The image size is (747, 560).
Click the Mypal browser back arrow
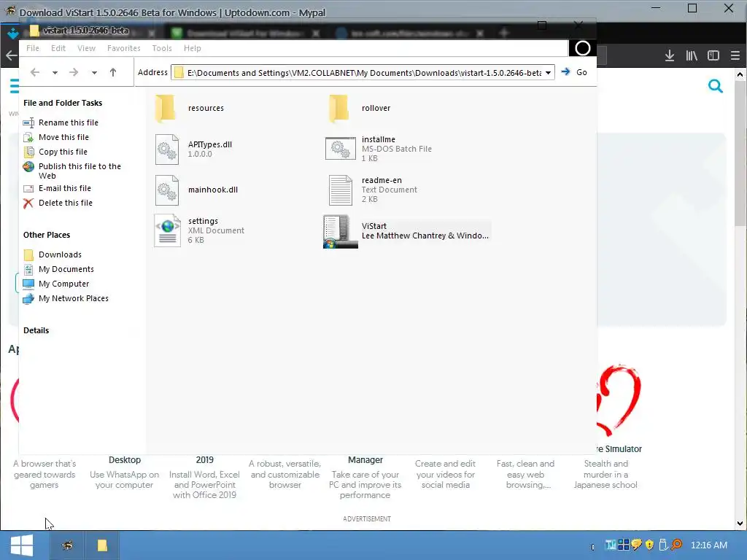click(10, 55)
